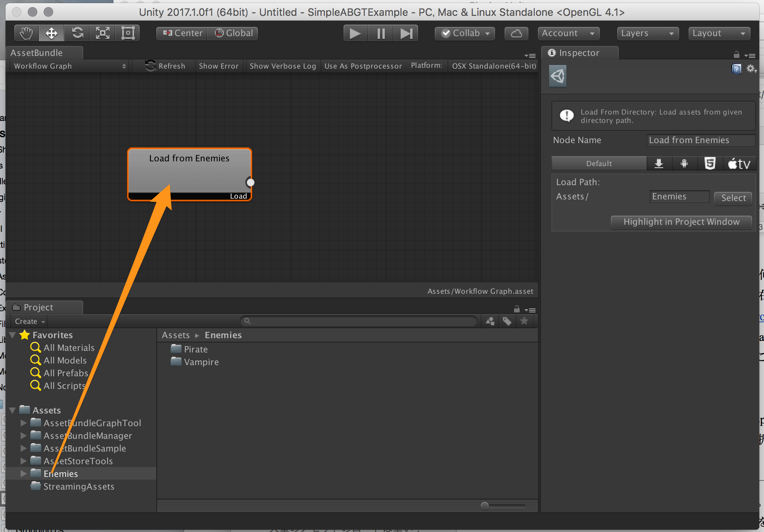Toggle Use As Postprocessor
764x532 pixels.
pyautogui.click(x=363, y=66)
